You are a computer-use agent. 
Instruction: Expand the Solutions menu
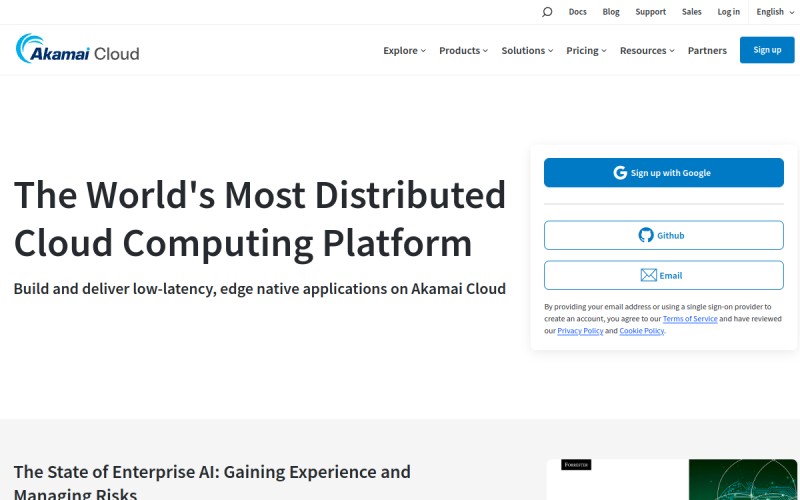[527, 51]
